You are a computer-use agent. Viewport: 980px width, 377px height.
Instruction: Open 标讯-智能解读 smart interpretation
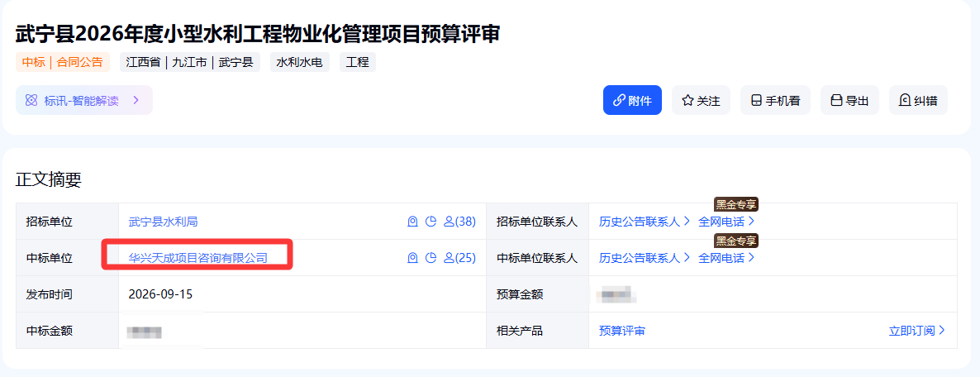83,100
